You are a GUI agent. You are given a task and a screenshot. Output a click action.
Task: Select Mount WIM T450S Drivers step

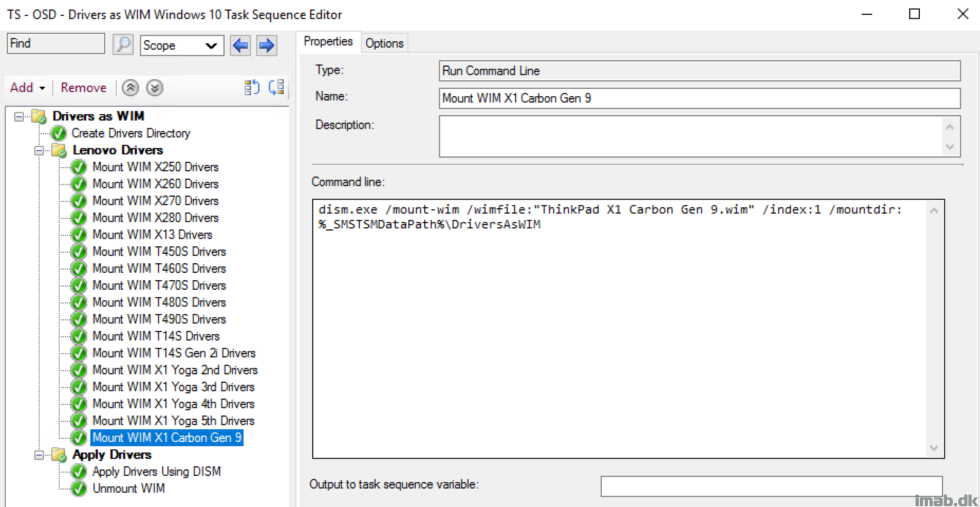(x=159, y=252)
